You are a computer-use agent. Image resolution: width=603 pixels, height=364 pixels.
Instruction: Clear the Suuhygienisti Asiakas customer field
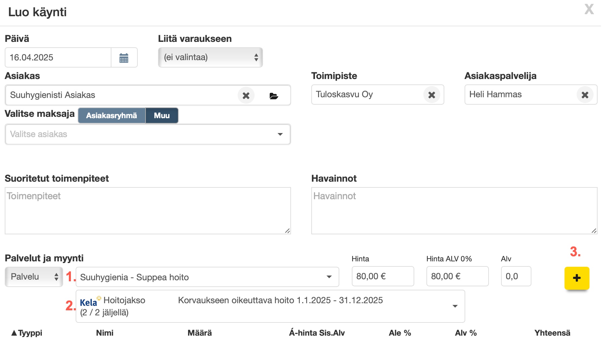pos(246,96)
